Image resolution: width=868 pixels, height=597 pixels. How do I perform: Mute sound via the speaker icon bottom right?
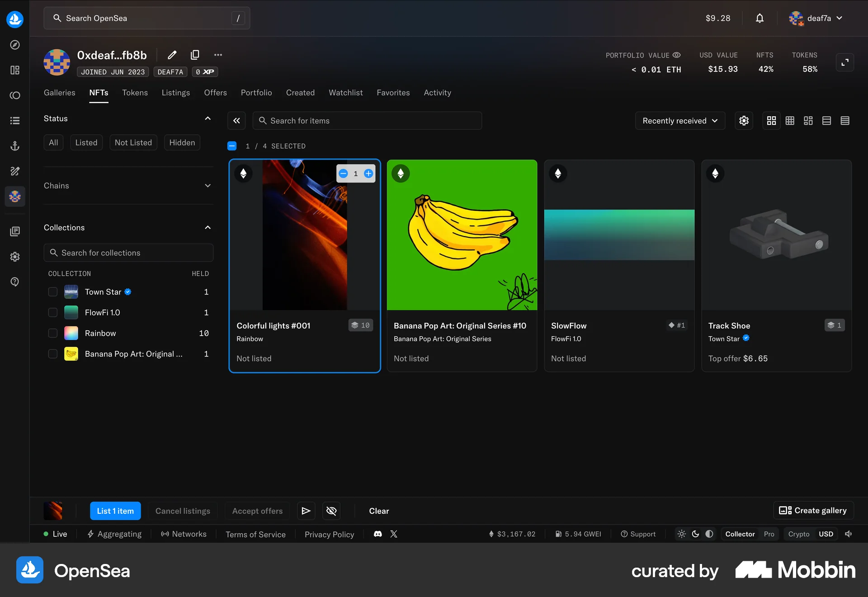[849, 534]
